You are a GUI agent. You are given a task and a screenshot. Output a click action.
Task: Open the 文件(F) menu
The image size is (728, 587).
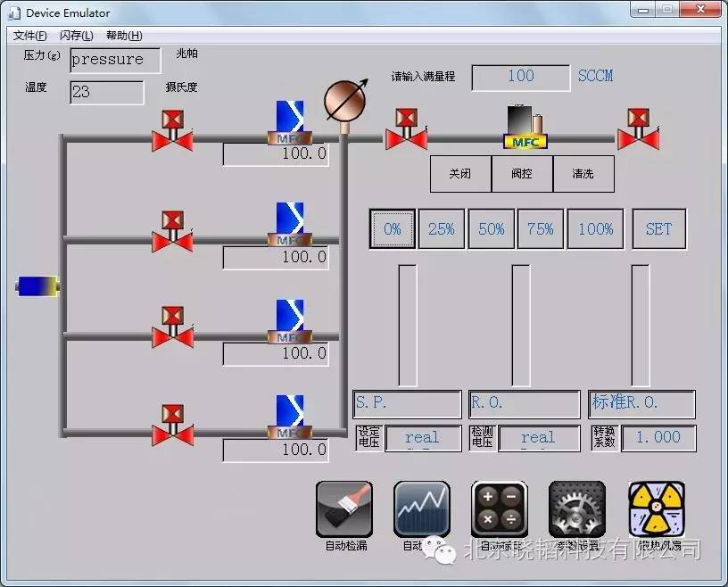click(x=30, y=36)
